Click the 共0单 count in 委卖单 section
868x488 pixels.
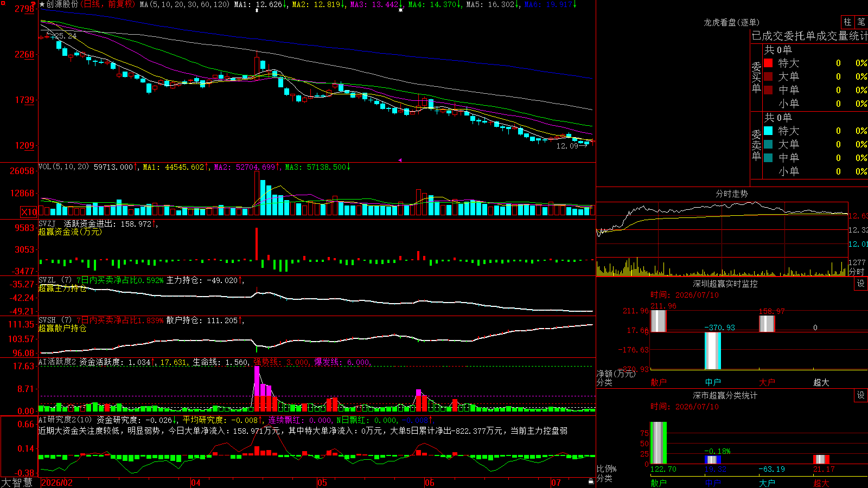778,118
